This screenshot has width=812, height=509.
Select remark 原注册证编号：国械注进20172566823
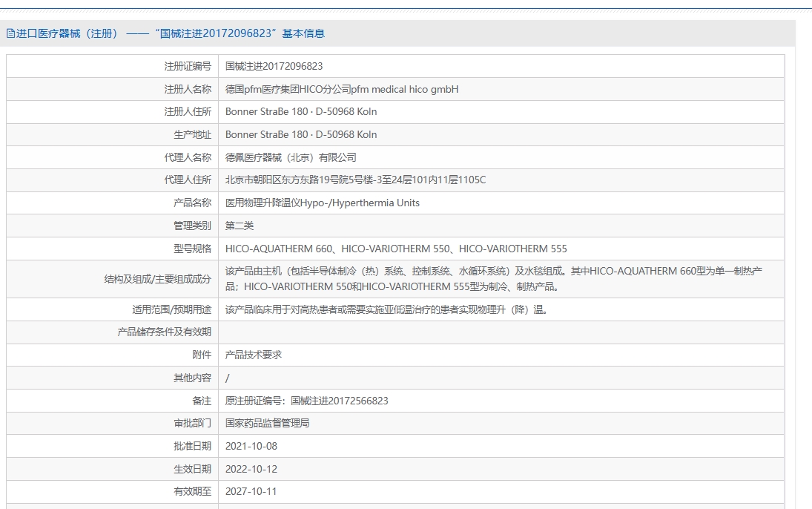(x=306, y=401)
